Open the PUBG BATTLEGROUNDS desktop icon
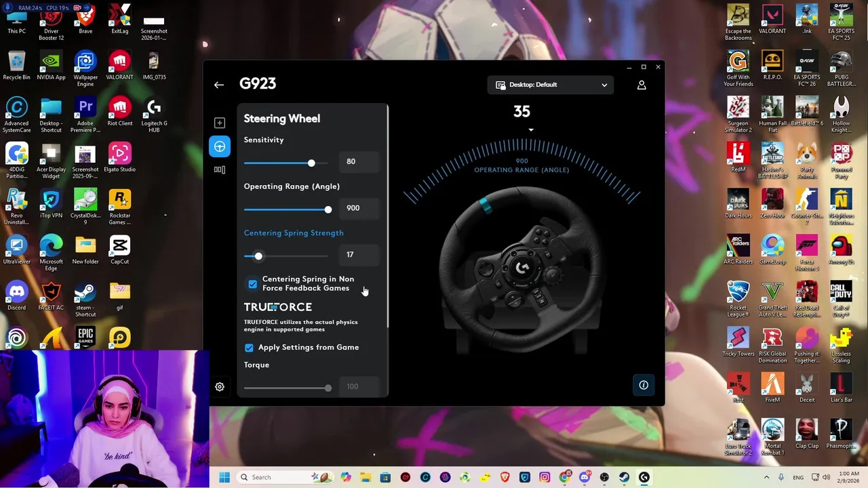 point(841,69)
